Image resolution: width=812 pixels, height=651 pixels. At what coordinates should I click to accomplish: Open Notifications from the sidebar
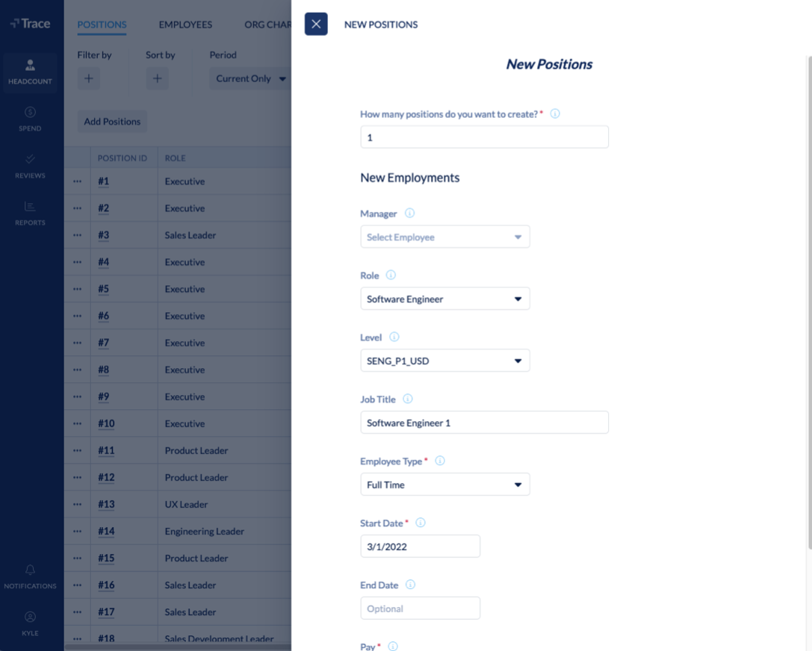tap(30, 576)
